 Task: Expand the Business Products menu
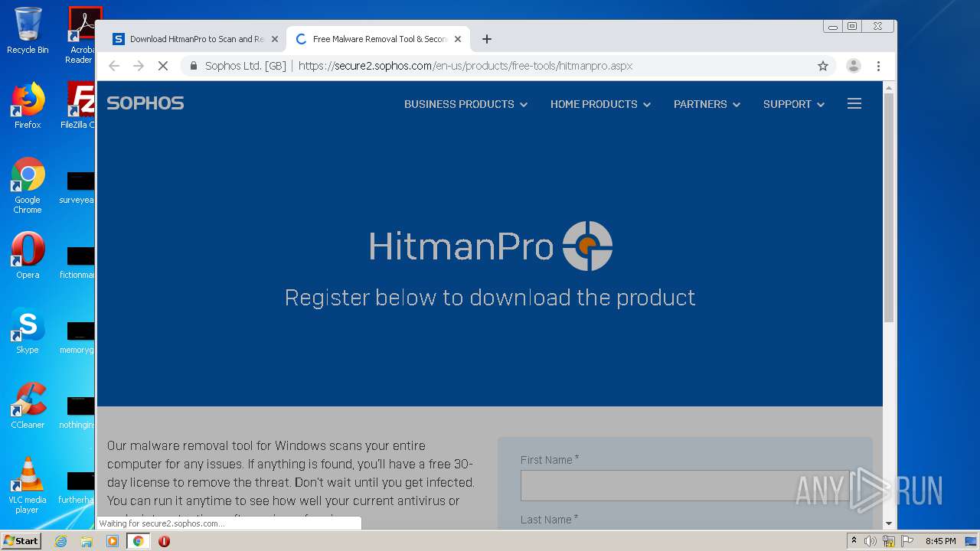tap(465, 104)
